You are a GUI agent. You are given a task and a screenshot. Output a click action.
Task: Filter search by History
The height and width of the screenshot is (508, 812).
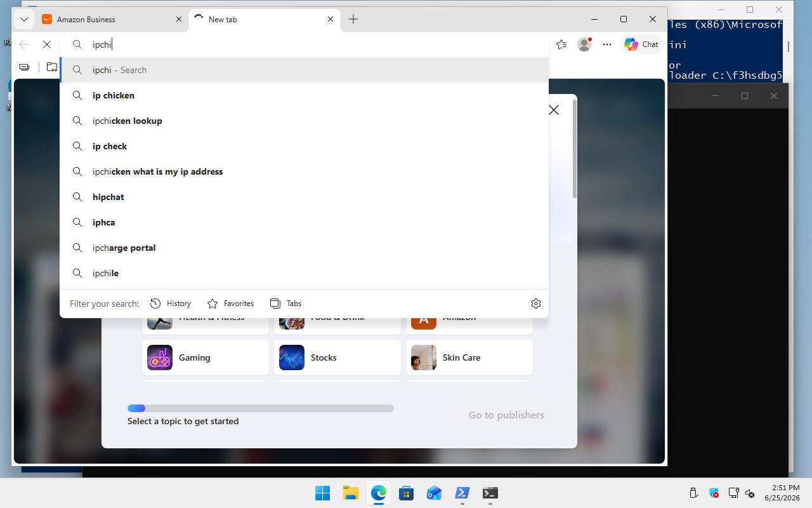tap(171, 304)
